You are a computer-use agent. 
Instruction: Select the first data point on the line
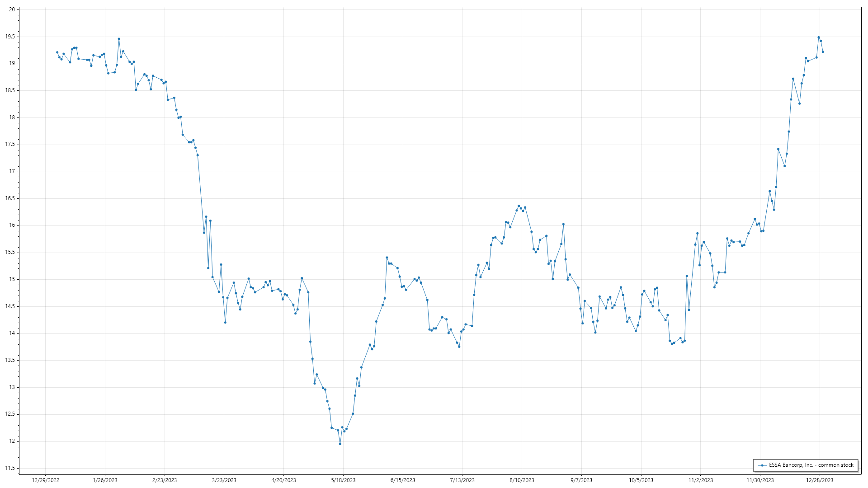tap(57, 52)
